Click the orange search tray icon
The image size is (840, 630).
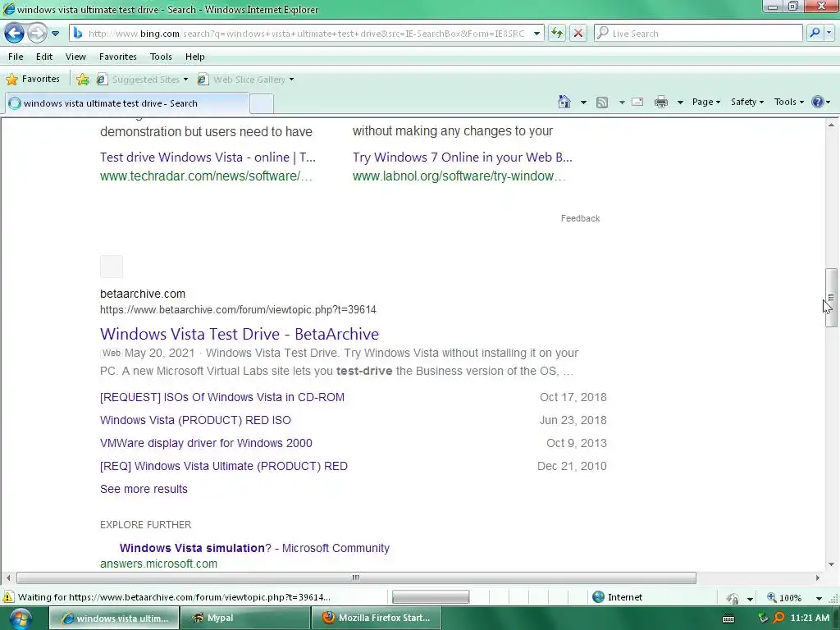tap(779, 618)
